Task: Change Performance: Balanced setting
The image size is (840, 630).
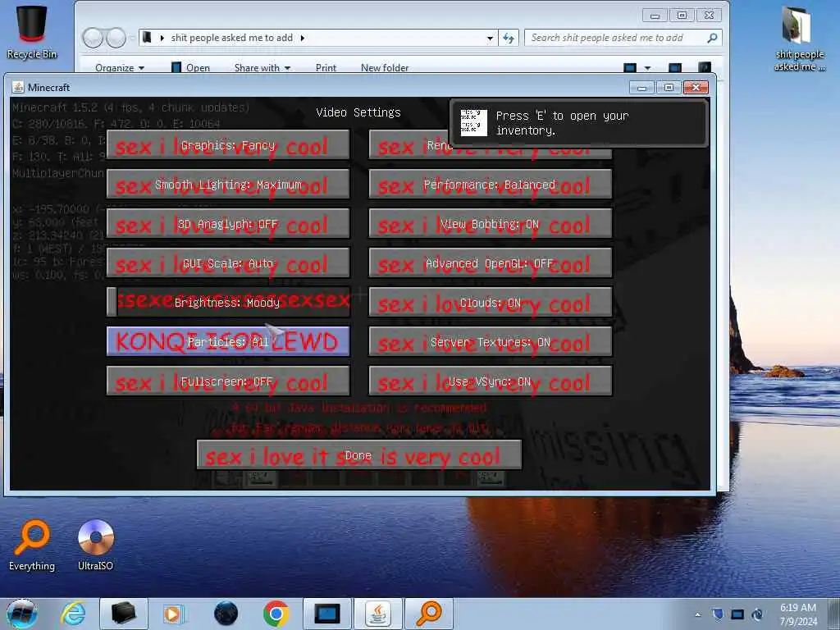Action: (x=491, y=185)
